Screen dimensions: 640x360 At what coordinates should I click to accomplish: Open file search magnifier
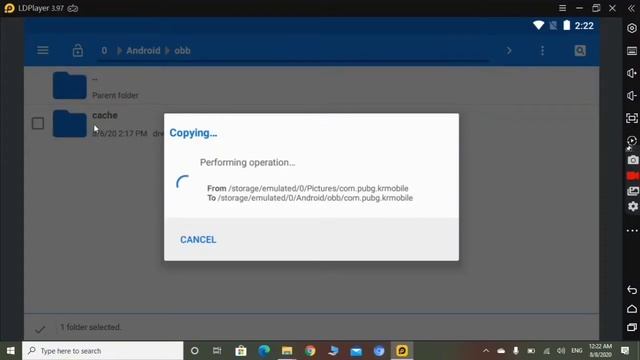click(580, 51)
